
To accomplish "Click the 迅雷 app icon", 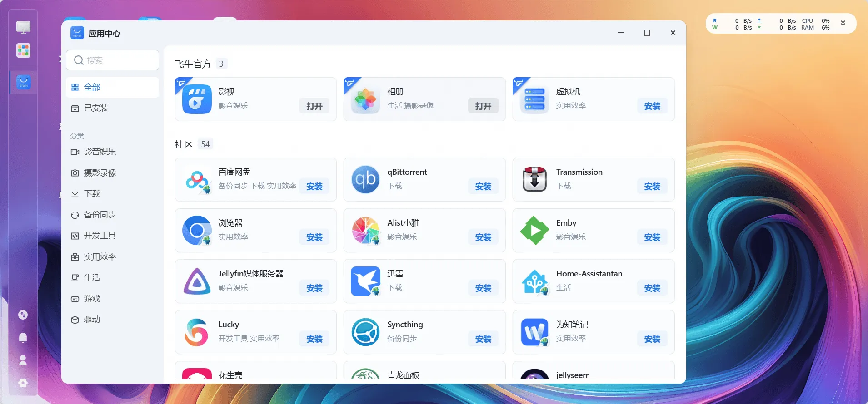I will [x=366, y=281].
